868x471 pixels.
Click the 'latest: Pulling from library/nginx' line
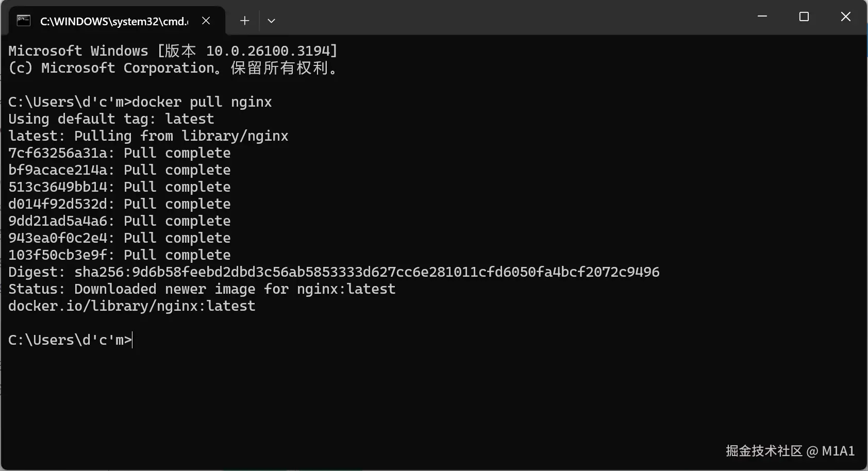tap(148, 136)
